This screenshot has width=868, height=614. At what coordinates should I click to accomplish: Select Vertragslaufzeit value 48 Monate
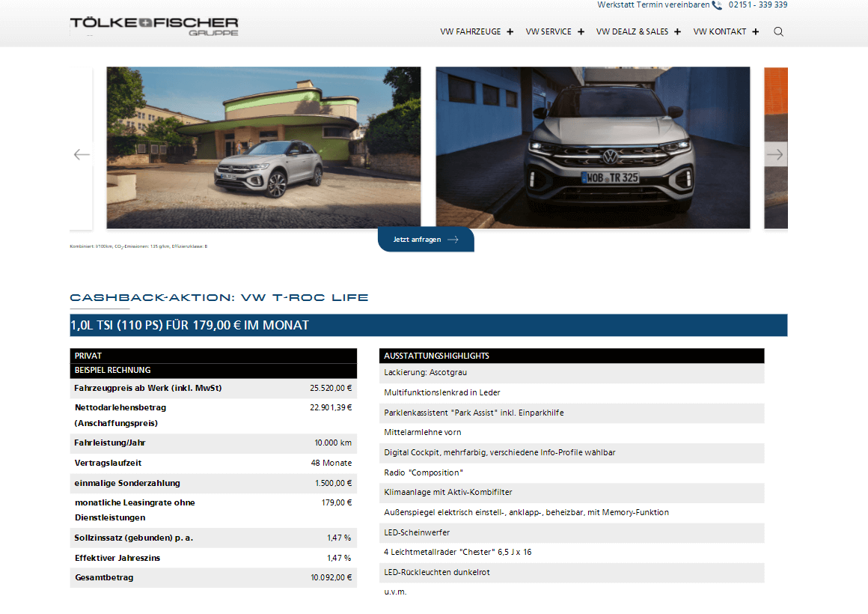pyautogui.click(x=331, y=463)
